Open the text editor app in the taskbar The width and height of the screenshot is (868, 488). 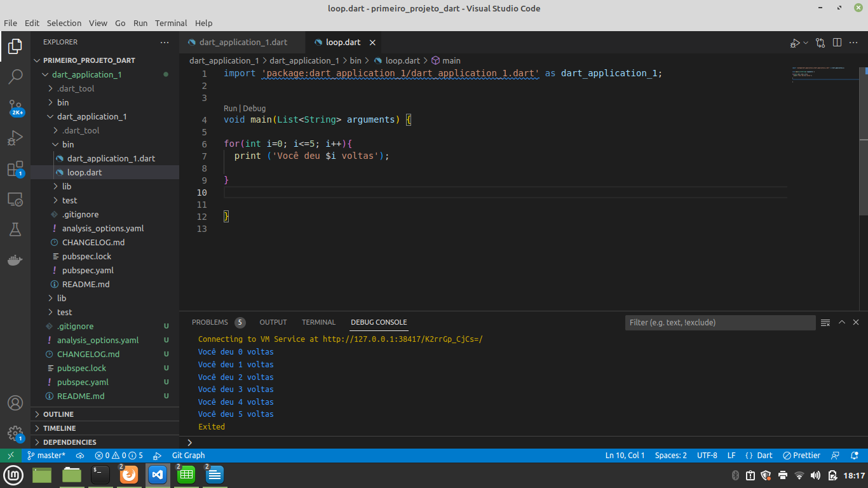215,475
